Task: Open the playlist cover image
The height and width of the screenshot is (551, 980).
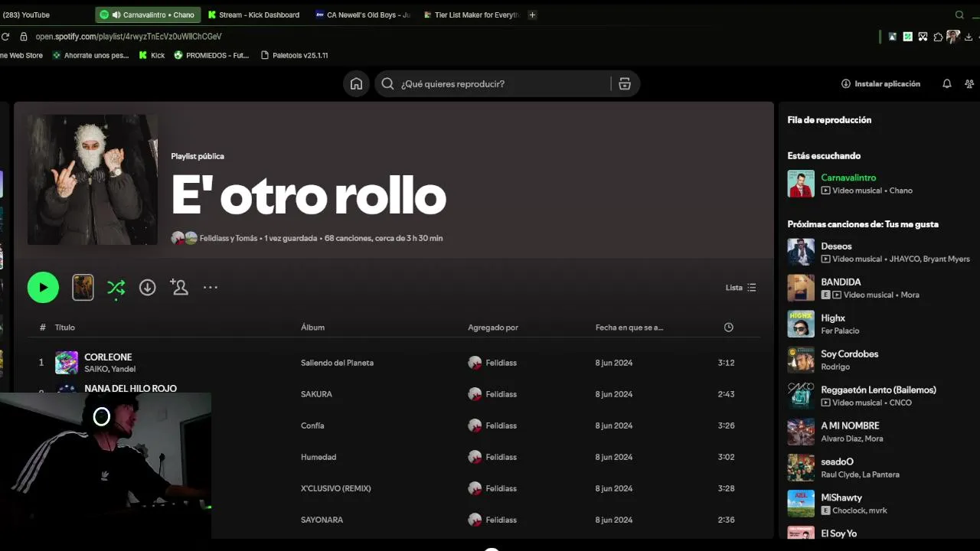Action: [x=93, y=180]
